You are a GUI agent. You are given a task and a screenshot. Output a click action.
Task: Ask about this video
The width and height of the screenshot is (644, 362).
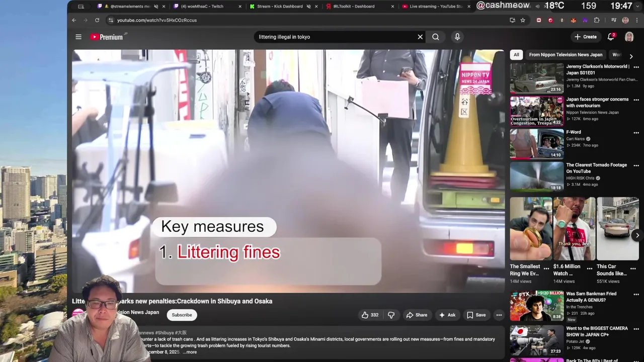[x=447, y=315]
